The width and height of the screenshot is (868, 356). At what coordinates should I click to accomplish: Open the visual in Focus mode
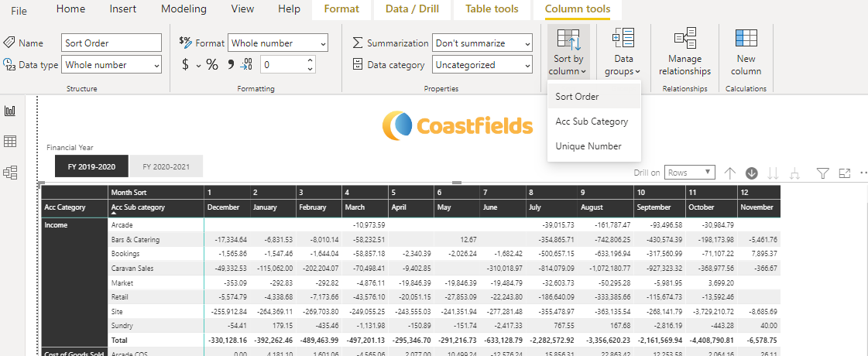pyautogui.click(x=844, y=173)
